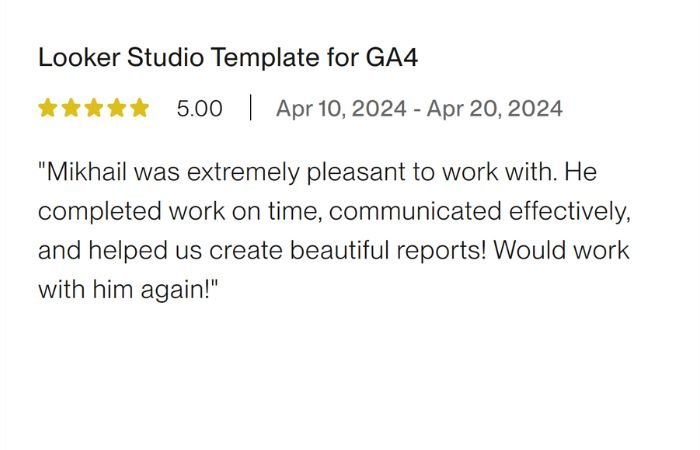Click 'with him again!' closing line
700x450 pixels.
click(x=129, y=290)
